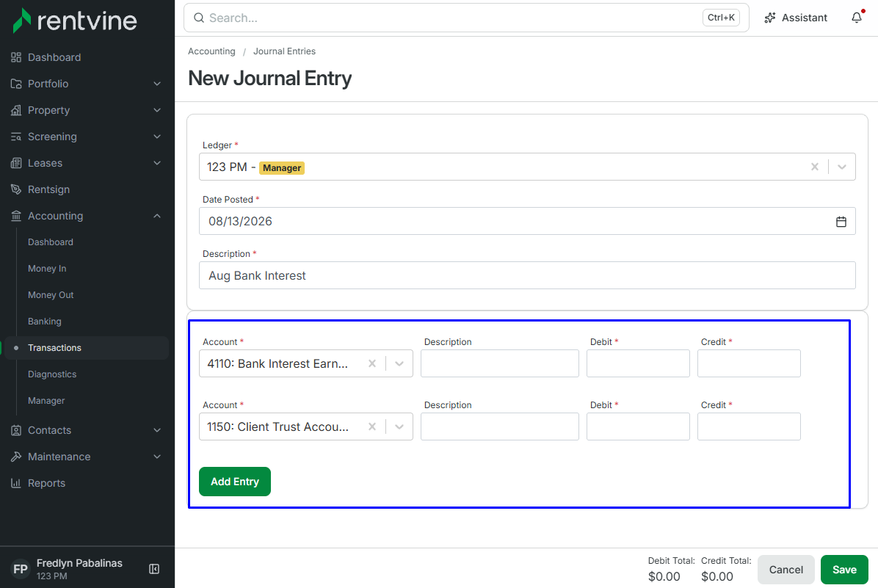Viewport: 878px width, 588px height.
Task: Click the Accounting bank icon
Action: click(16, 216)
